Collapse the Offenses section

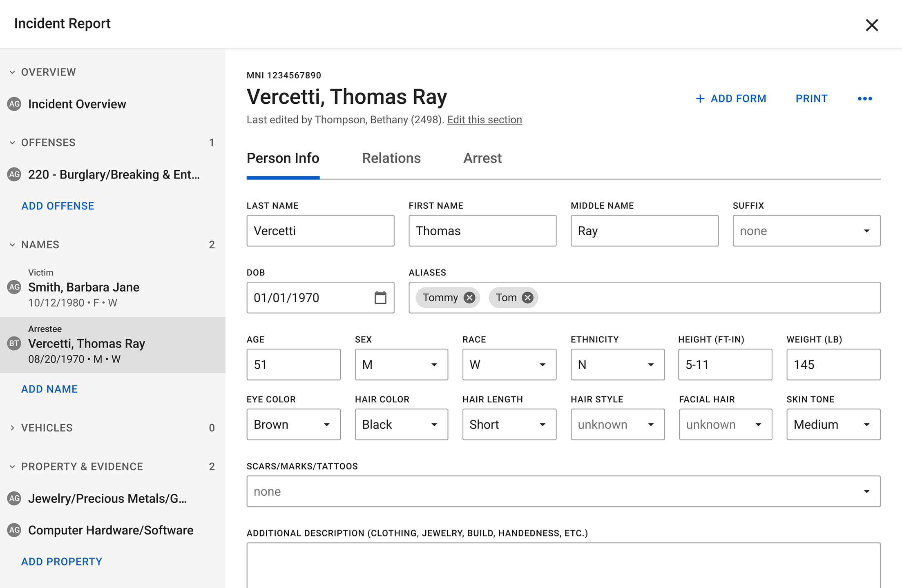click(12, 143)
